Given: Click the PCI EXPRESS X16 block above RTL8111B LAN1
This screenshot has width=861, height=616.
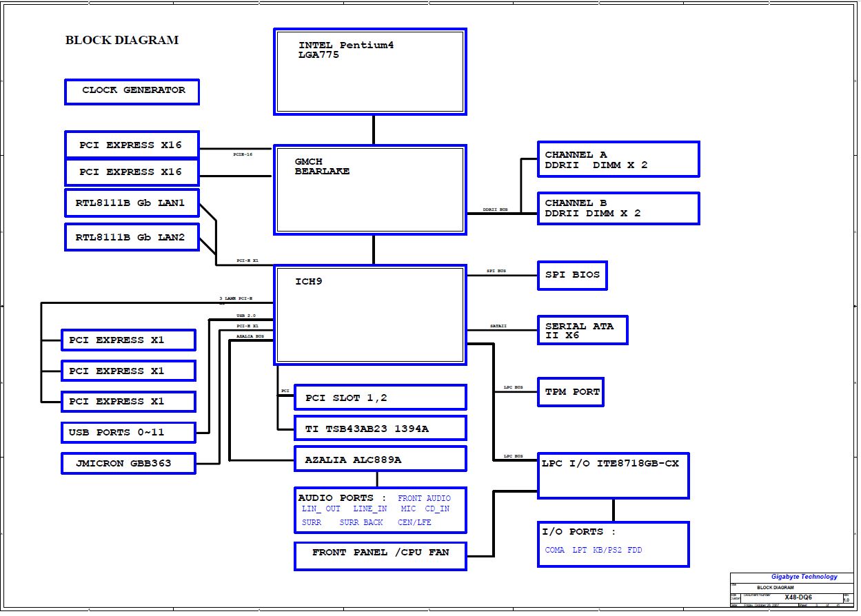Looking at the screenshot, I should pos(132,172).
